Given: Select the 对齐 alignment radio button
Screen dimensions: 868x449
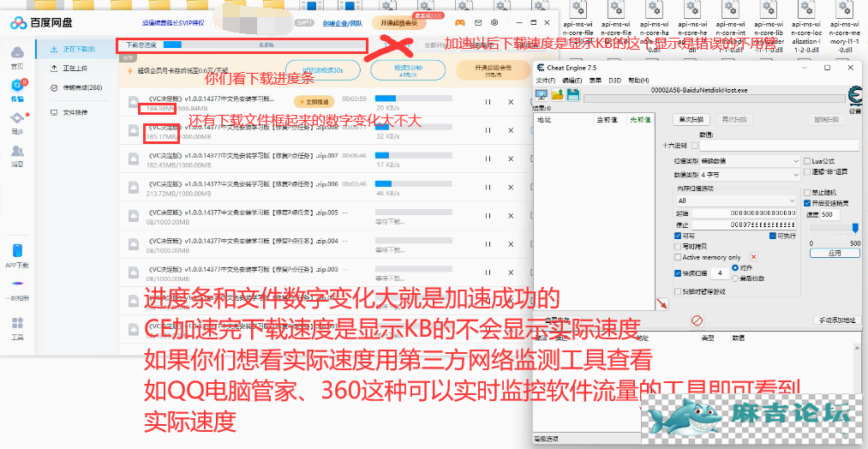Looking at the screenshot, I should [x=735, y=267].
